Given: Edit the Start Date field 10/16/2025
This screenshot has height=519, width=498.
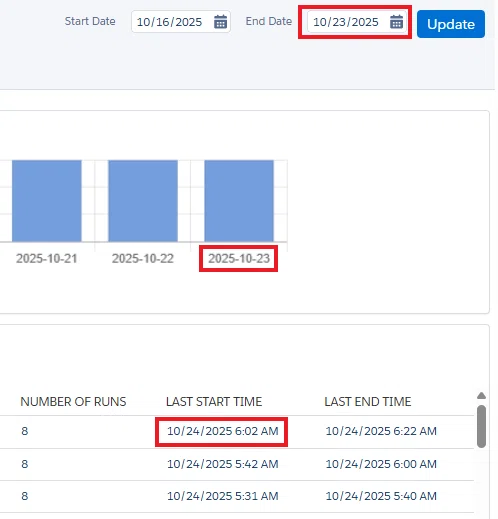Looking at the screenshot, I should pos(181,22).
